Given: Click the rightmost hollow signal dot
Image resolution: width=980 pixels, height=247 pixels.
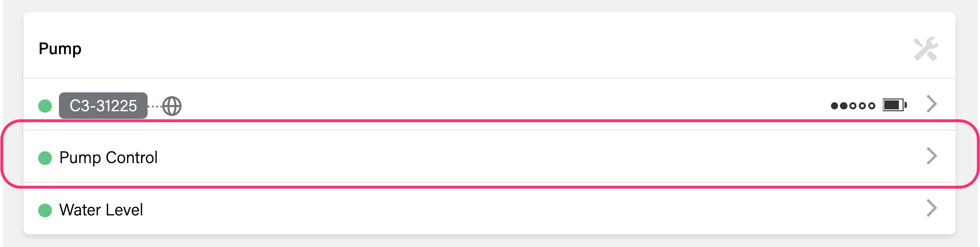Looking at the screenshot, I should [x=872, y=106].
